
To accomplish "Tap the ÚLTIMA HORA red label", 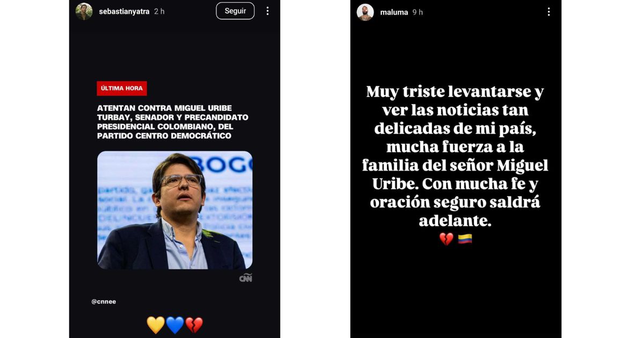I will pos(122,89).
